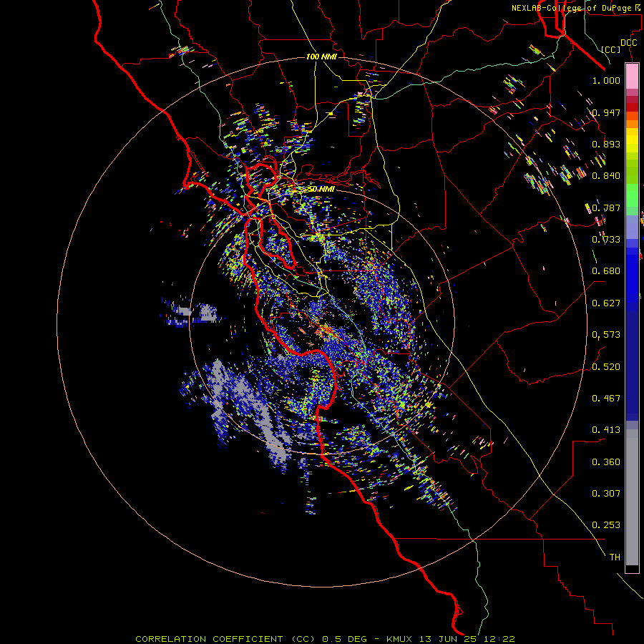This screenshot has height=644, width=644.
Task: Click the NEXLAB-College of DuPage header text
Action: [x=577, y=8]
